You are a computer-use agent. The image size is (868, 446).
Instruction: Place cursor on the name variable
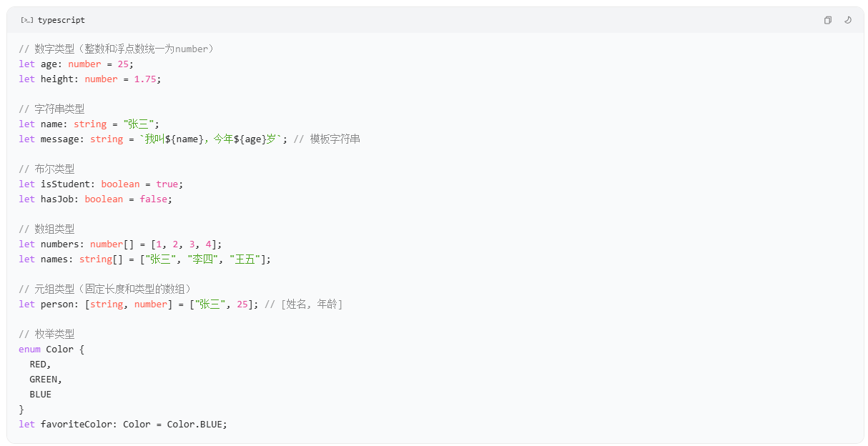[51, 124]
